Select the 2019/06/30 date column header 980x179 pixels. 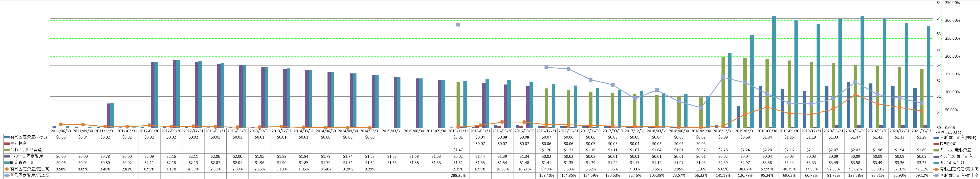pos(767,131)
